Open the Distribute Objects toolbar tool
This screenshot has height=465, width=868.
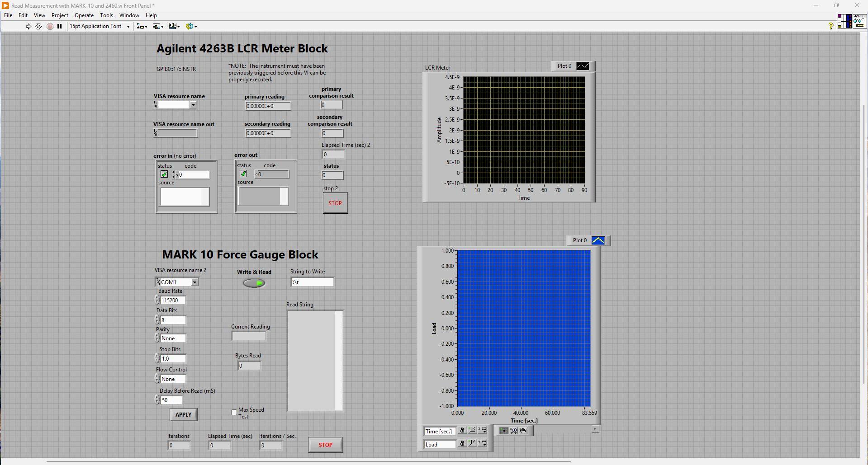(x=158, y=26)
